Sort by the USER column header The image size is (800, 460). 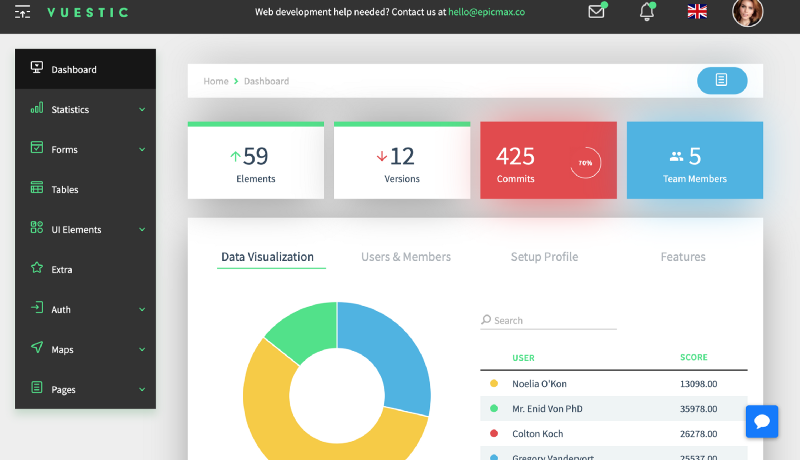click(x=523, y=358)
